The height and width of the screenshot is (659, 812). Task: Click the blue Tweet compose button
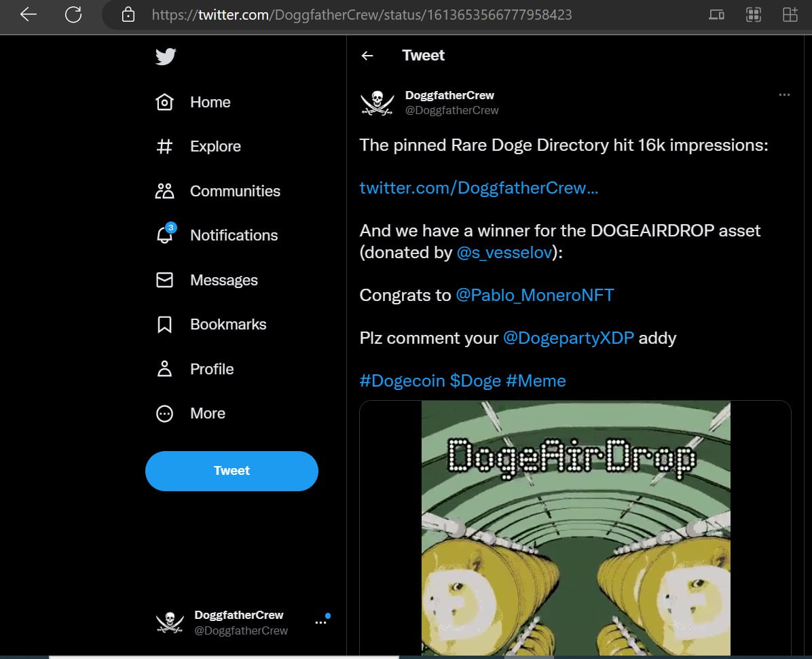pyautogui.click(x=232, y=471)
